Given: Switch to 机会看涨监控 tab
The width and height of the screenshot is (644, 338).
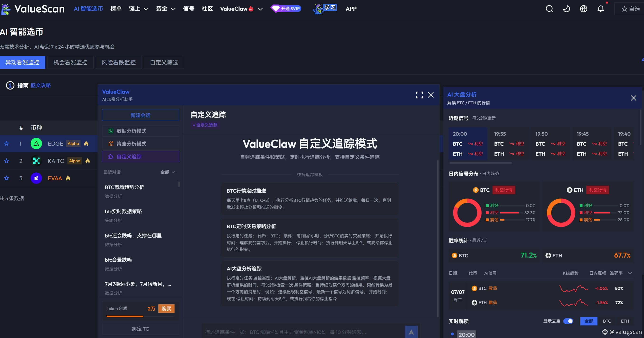Looking at the screenshot, I should tap(71, 62).
